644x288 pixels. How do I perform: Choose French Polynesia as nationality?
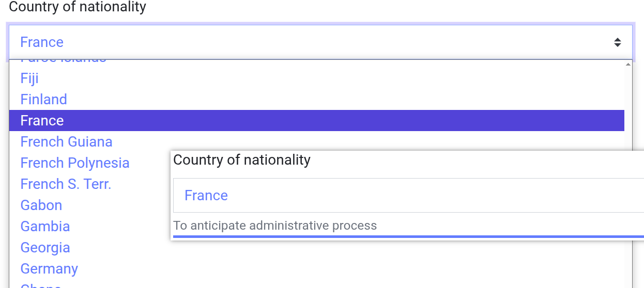tap(75, 163)
